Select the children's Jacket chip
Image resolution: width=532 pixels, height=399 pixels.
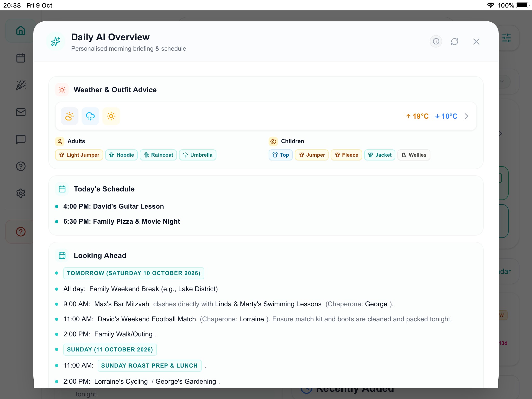380,155
